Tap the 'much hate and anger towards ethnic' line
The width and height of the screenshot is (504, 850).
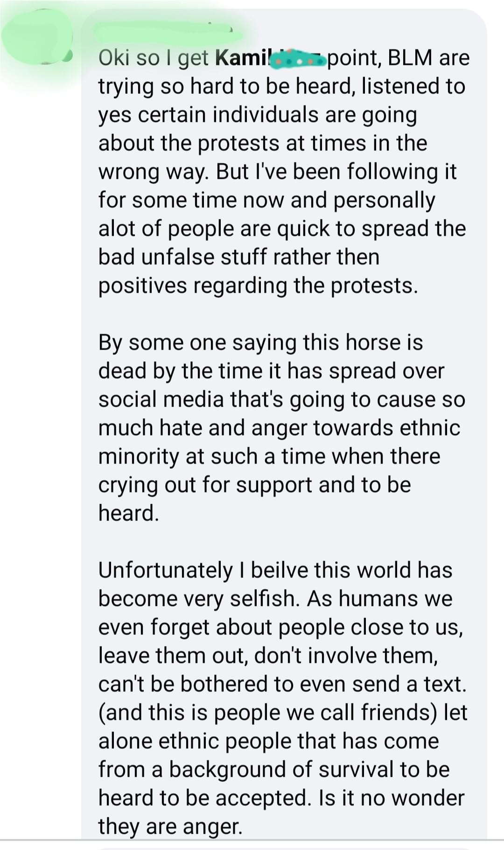click(279, 428)
